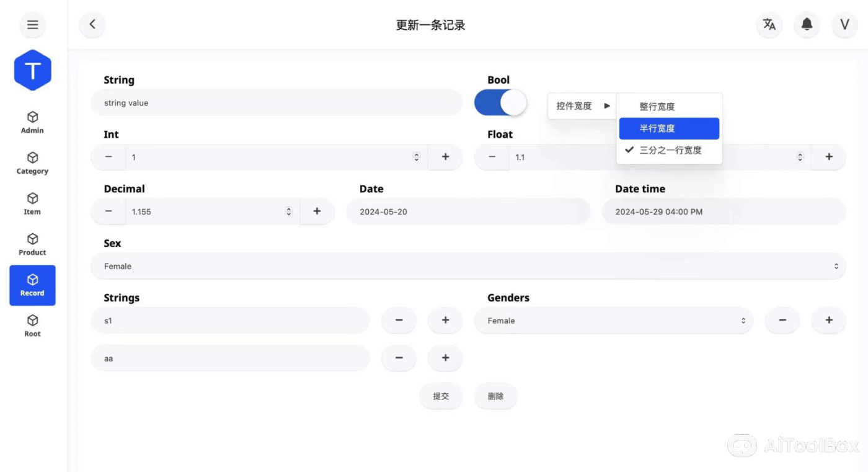The width and height of the screenshot is (868, 472).
Task: Open the notification bell
Action: tap(807, 25)
